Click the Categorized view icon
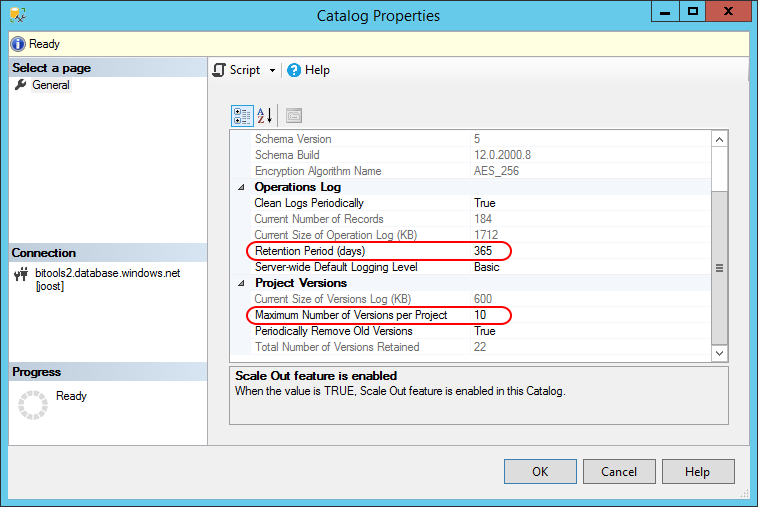Image resolution: width=758 pixels, height=507 pixels. tap(242, 116)
